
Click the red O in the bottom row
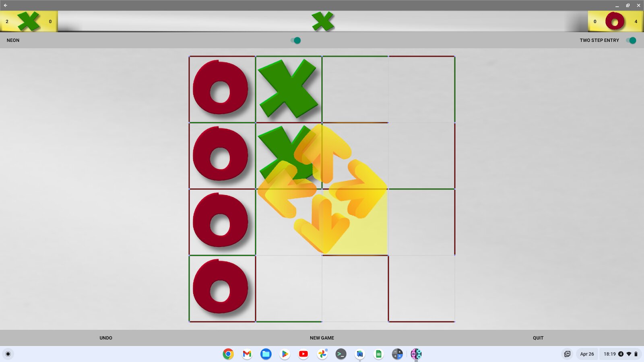[x=221, y=286]
